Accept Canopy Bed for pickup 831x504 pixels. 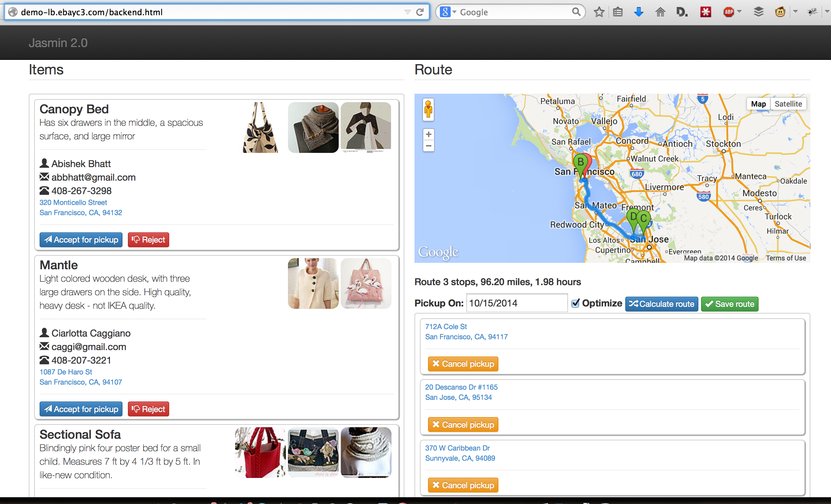[81, 240]
